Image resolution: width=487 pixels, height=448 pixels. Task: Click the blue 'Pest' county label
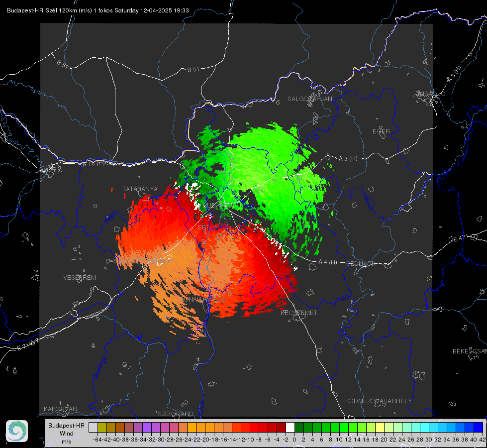pos(343,299)
